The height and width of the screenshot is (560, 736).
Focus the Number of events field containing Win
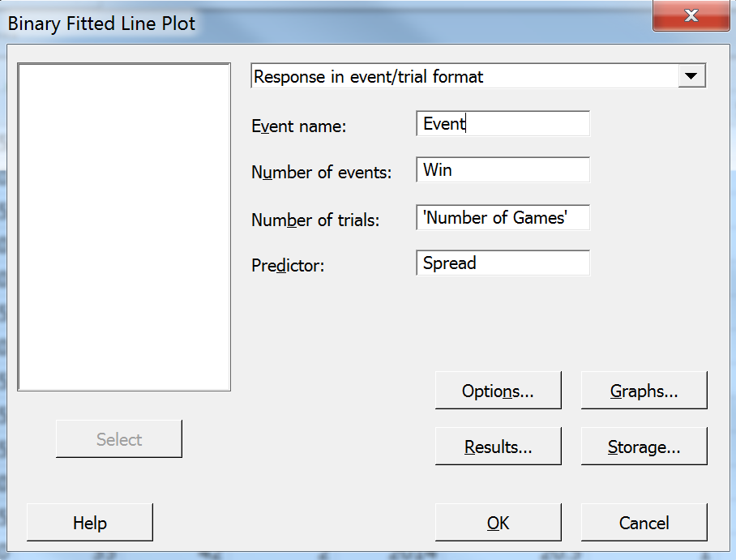coord(503,170)
